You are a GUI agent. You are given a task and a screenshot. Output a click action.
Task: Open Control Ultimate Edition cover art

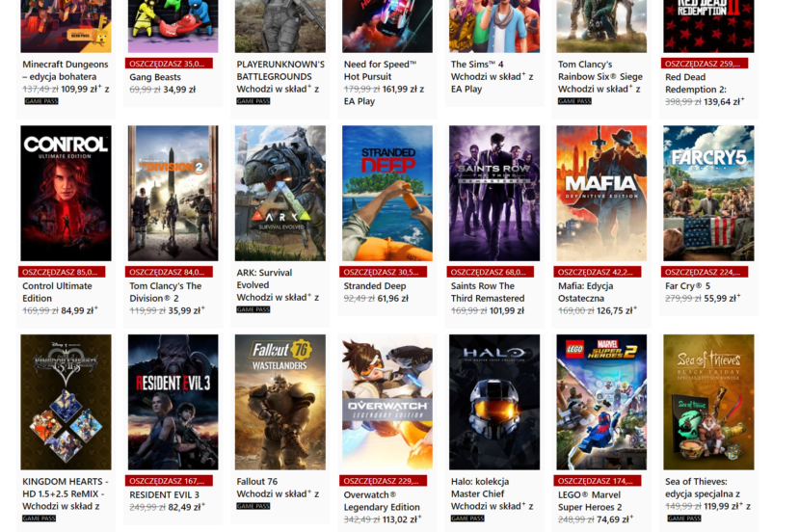coord(66,193)
